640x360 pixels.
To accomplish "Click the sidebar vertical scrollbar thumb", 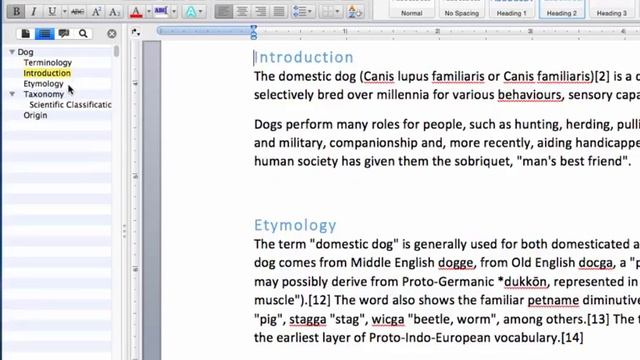I will pyautogui.click(x=116, y=51).
